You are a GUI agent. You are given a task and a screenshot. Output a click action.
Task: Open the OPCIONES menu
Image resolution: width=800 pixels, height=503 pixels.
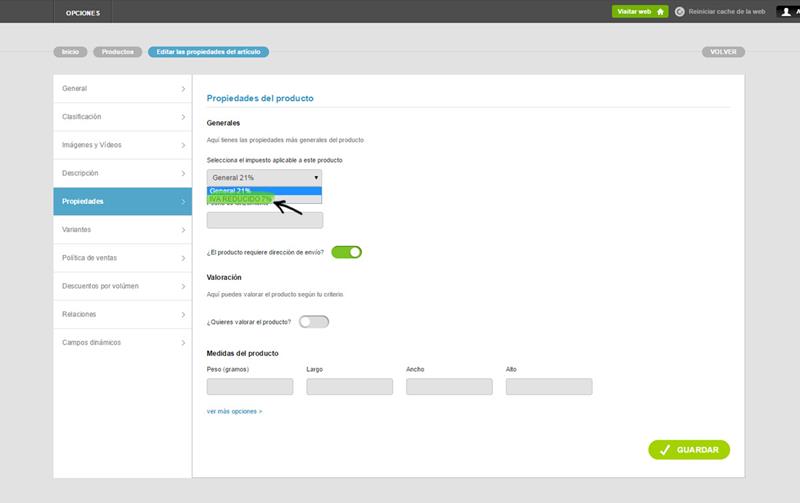point(81,12)
